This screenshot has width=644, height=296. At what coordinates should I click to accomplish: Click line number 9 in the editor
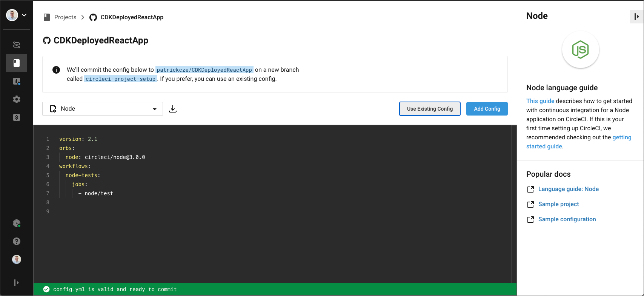[x=48, y=211]
